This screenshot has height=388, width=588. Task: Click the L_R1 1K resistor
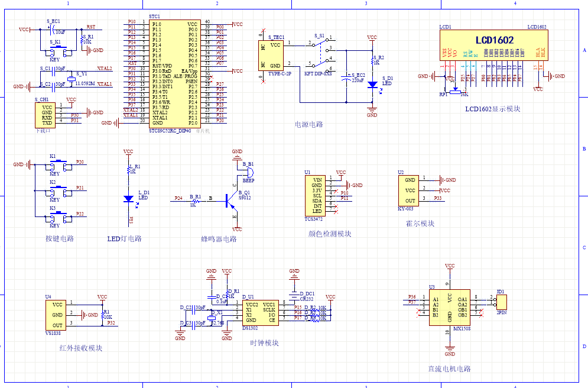[x=128, y=170]
